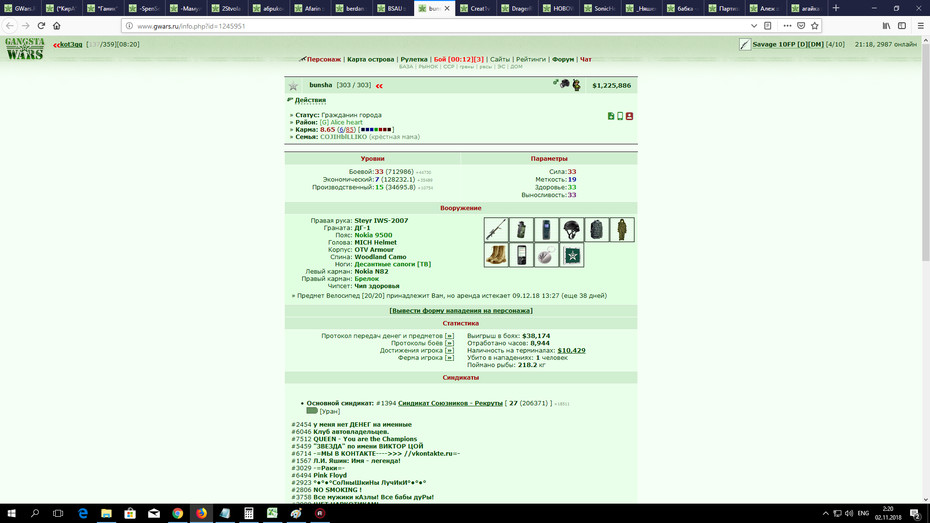This screenshot has width=930, height=523.
Task: Open Чат menu item
Action: tap(585, 59)
